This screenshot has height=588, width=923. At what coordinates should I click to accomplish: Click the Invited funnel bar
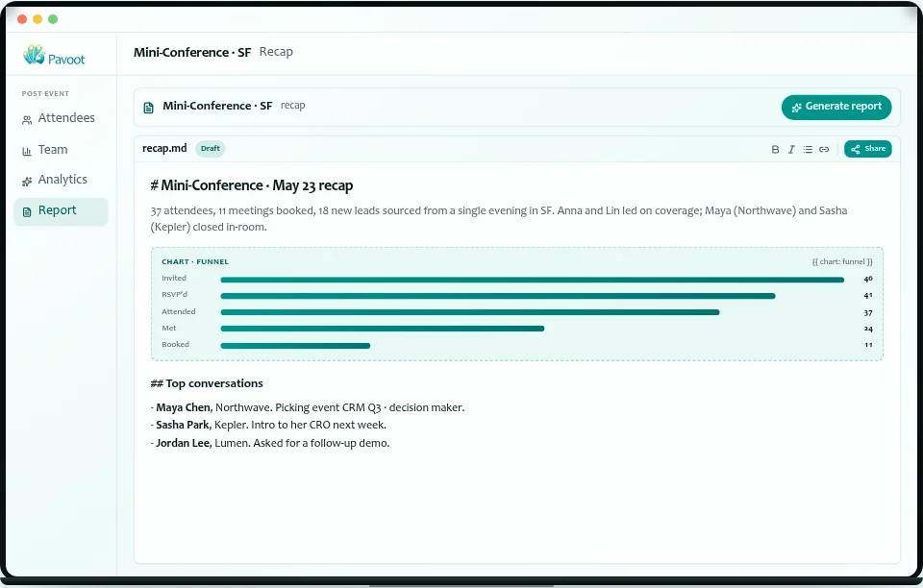[x=532, y=280]
